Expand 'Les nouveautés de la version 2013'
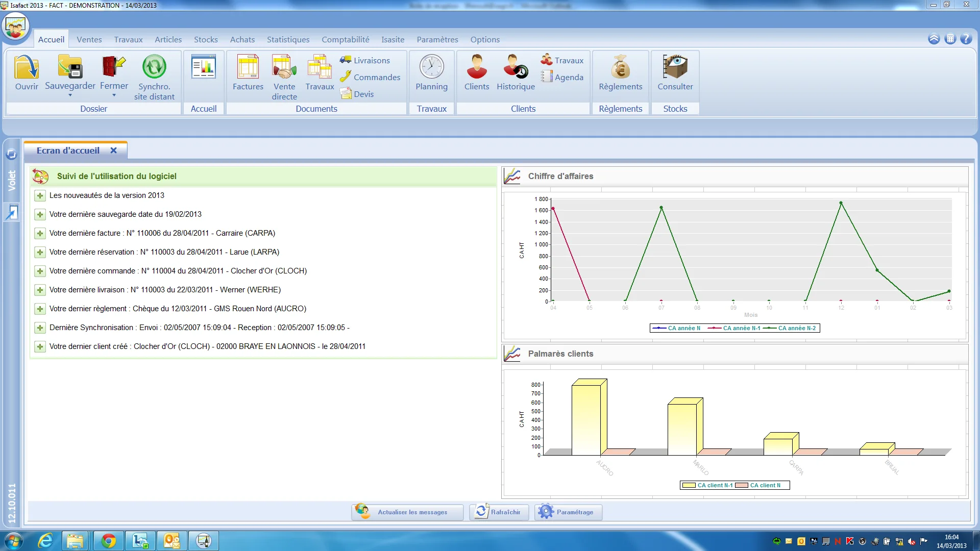 click(x=40, y=195)
